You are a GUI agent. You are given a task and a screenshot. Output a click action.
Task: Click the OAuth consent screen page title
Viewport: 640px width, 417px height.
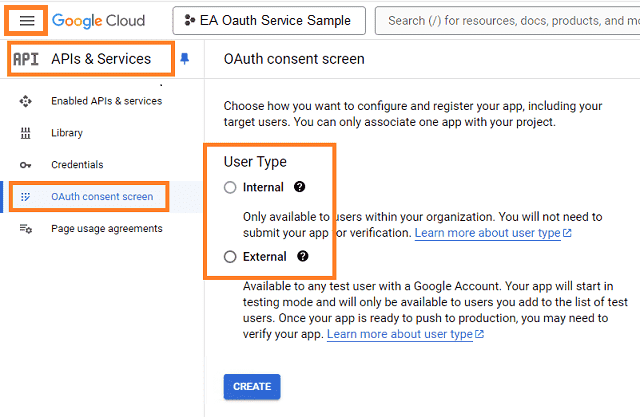[294, 59]
